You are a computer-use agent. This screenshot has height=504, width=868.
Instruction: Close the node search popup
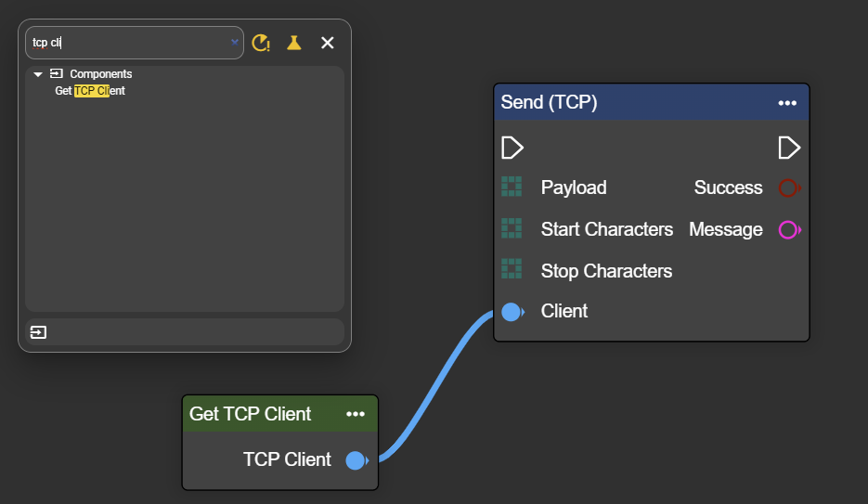click(327, 43)
